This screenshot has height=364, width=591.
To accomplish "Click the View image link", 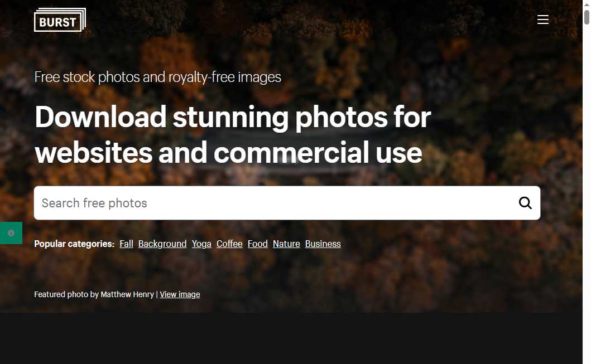I will (180, 294).
